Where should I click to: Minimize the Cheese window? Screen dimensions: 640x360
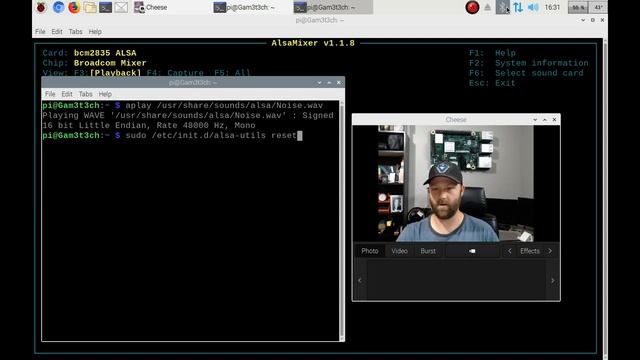[535, 120]
